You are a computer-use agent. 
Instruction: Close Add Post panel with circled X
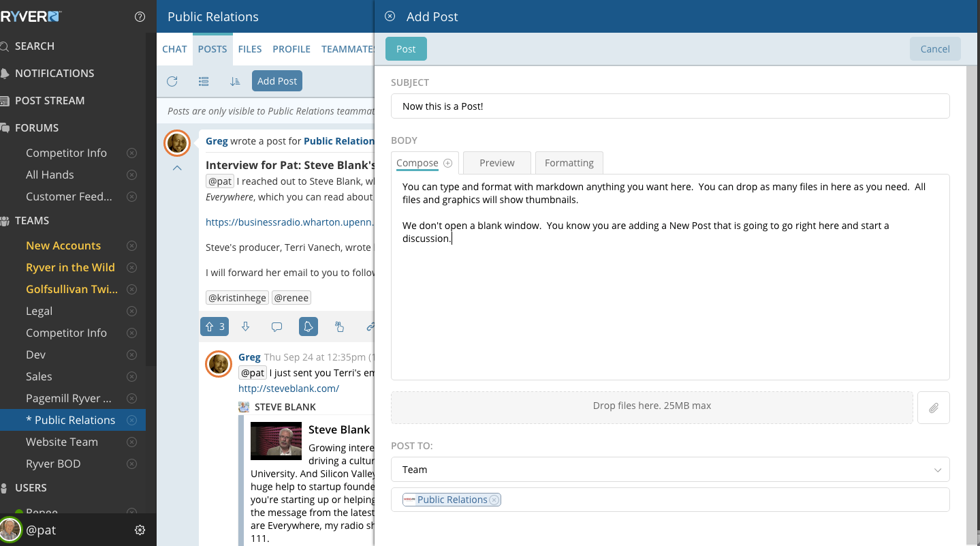click(x=390, y=16)
